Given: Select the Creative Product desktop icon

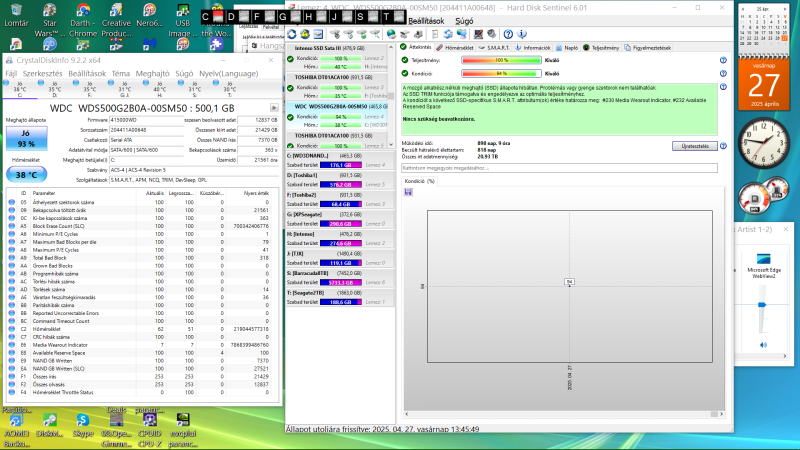Looking at the screenshot, I should tap(116, 20).
